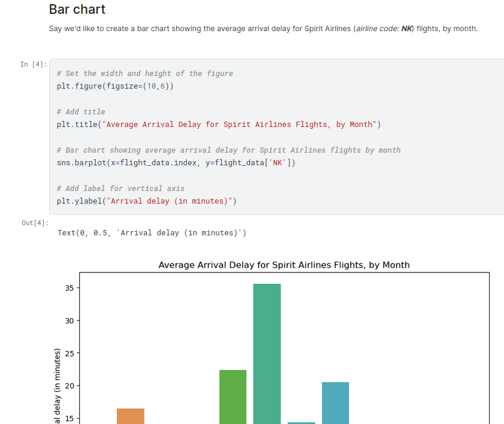Image resolution: width=504 pixels, height=424 pixels.
Task: Select the Out[4] output prompt
Action: click(34, 223)
